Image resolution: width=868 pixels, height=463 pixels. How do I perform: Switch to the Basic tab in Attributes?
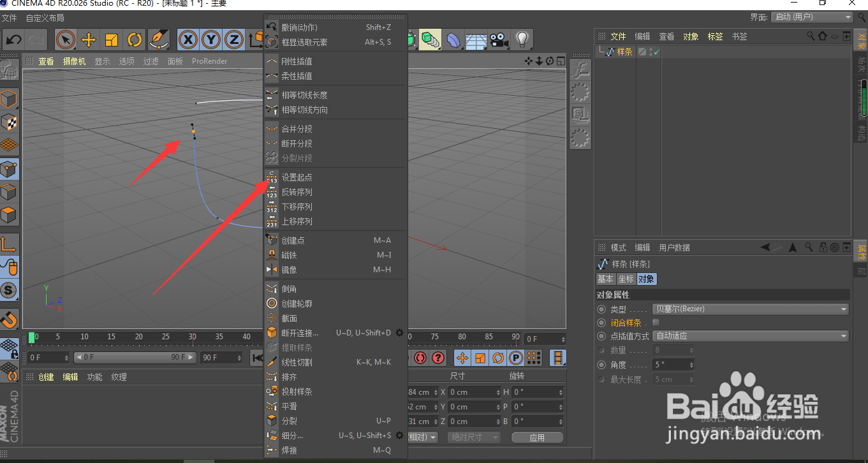(605, 279)
